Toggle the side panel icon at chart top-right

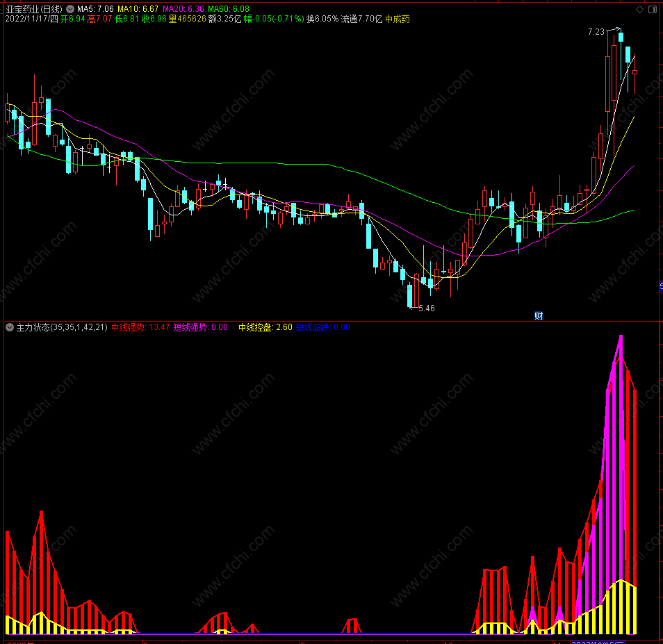click(x=653, y=9)
